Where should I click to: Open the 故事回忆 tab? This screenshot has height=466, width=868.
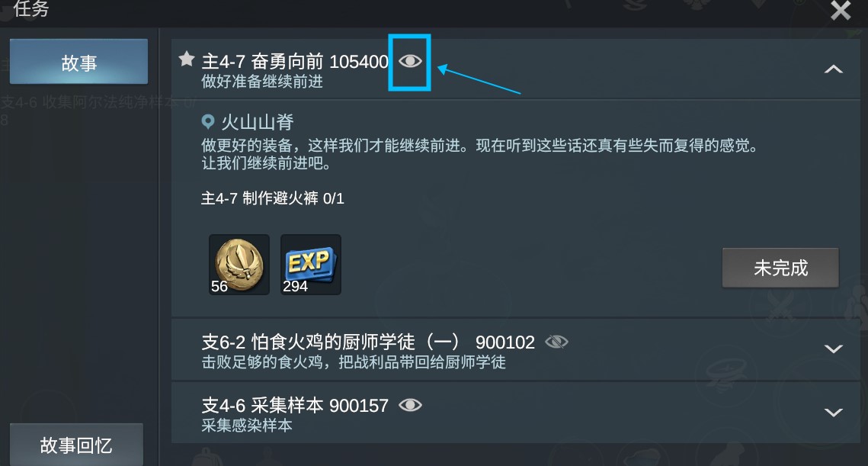pyautogui.click(x=76, y=445)
